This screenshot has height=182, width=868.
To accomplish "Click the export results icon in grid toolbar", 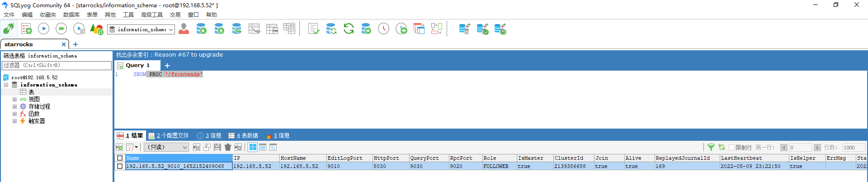I will pos(119,147).
